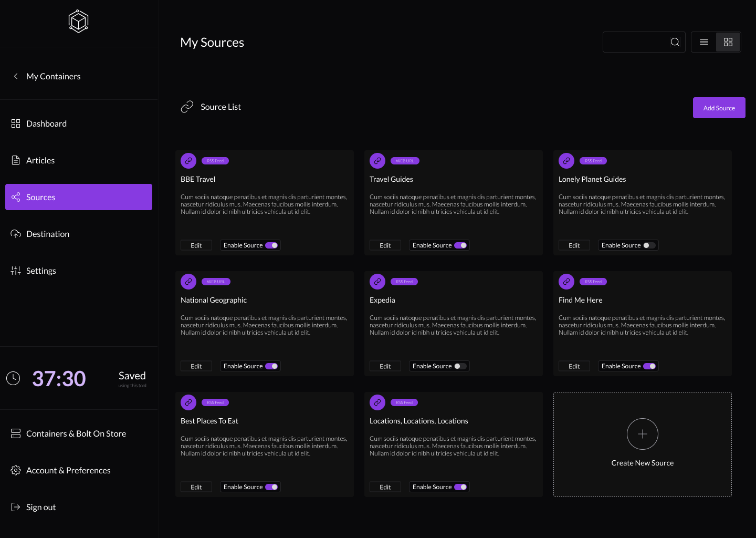Select the Destination upload icon in sidebar
Screen dimensions: 756x538
tap(16, 233)
